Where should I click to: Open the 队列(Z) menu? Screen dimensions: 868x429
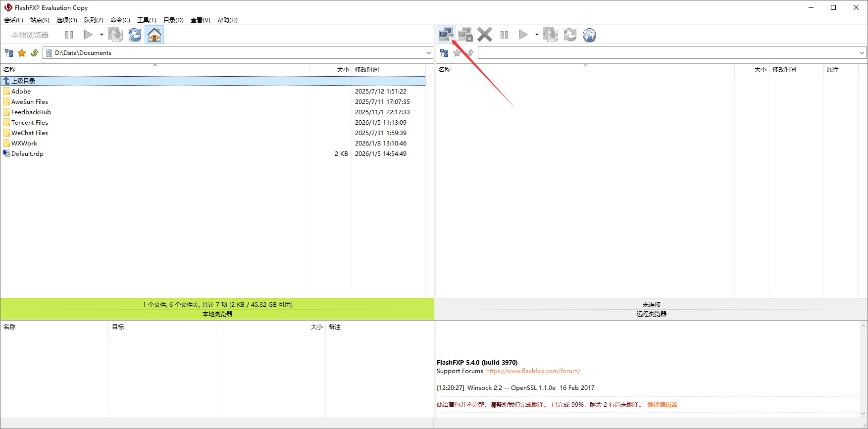pos(94,20)
